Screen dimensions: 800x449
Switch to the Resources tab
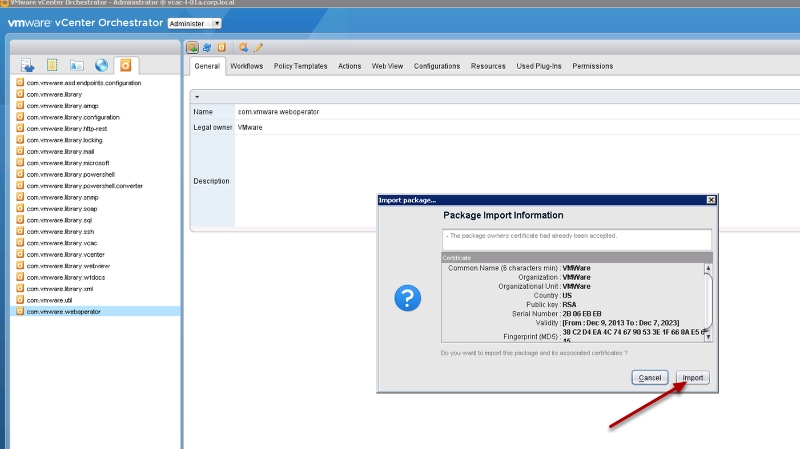click(488, 66)
